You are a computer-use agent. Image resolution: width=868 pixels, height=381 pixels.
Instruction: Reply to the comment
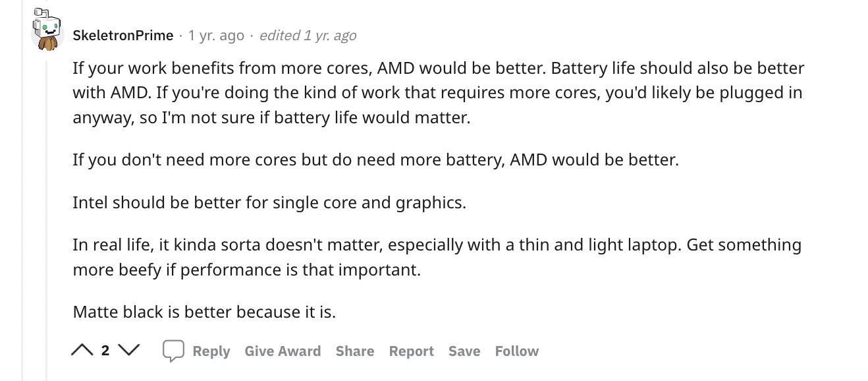point(211,351)
